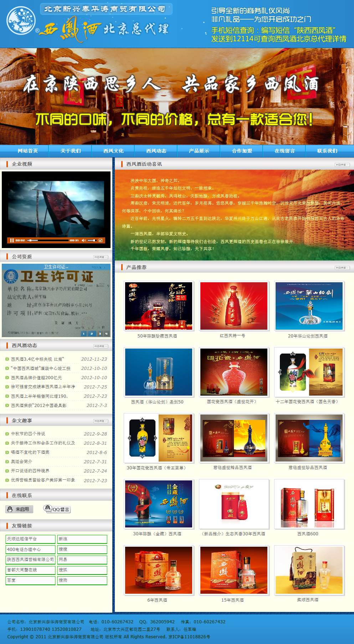Open article 开口说话的四种境界
This screenshot has height=644, width=354.
(x=30, y=471)
